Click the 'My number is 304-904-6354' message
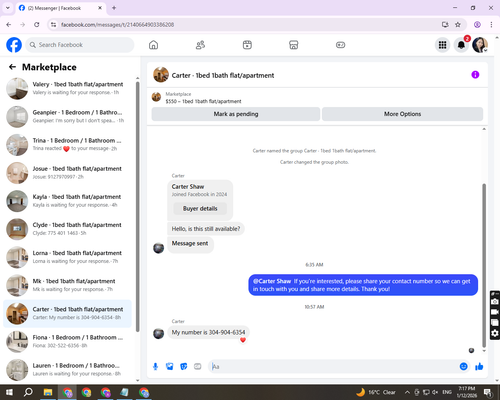The width and height of the screenshot is (500, 400). (x=208, y=332)
